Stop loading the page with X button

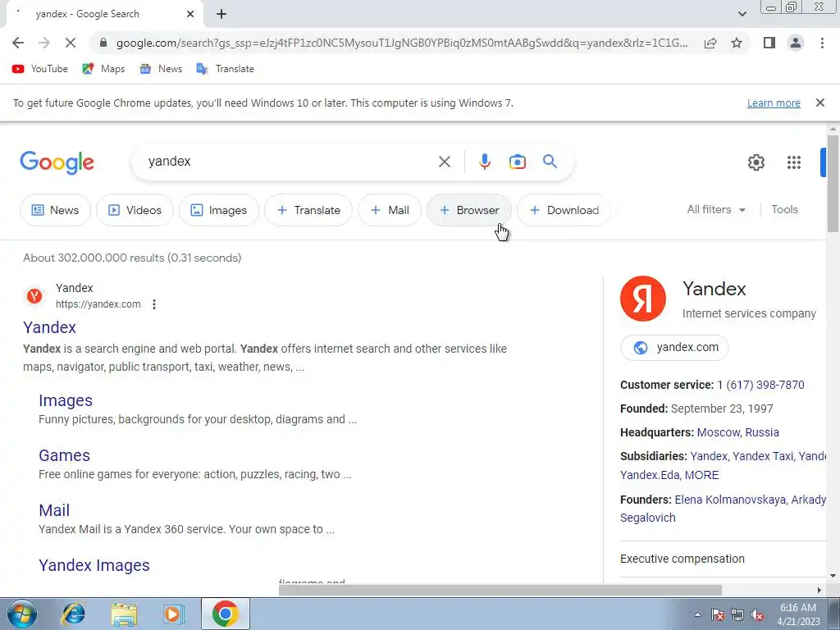(x=71, y=43)
